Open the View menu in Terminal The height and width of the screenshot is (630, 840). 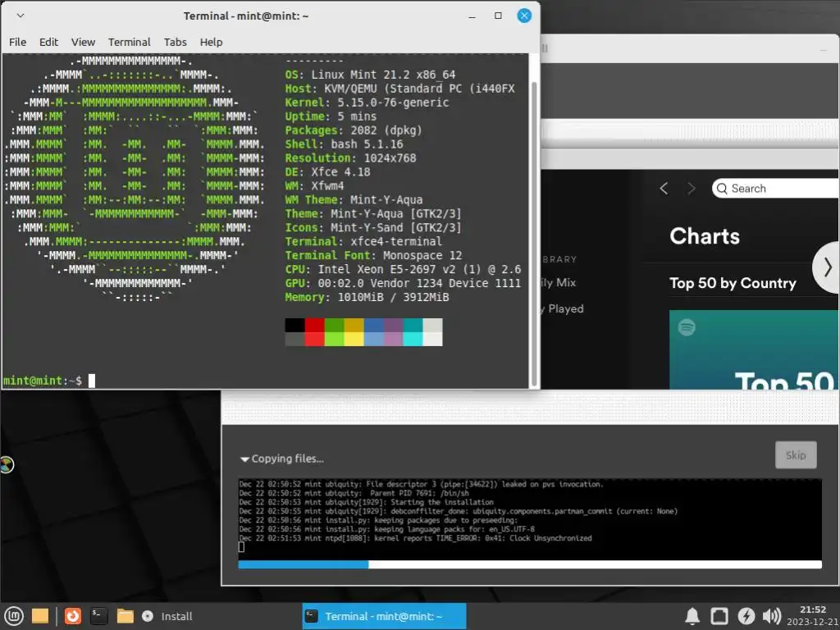(83, 42)
